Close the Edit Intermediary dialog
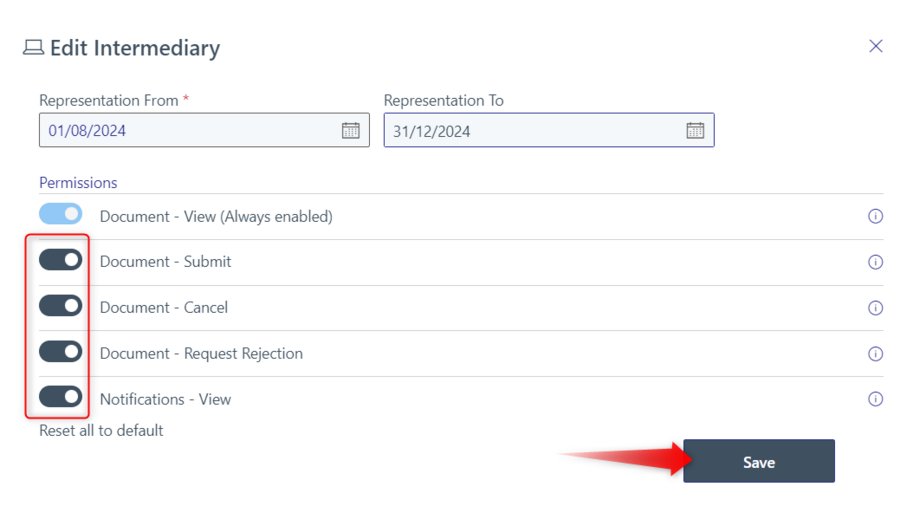Image resolution: width=900 pixels, height=532 pixels. [875, 46]
